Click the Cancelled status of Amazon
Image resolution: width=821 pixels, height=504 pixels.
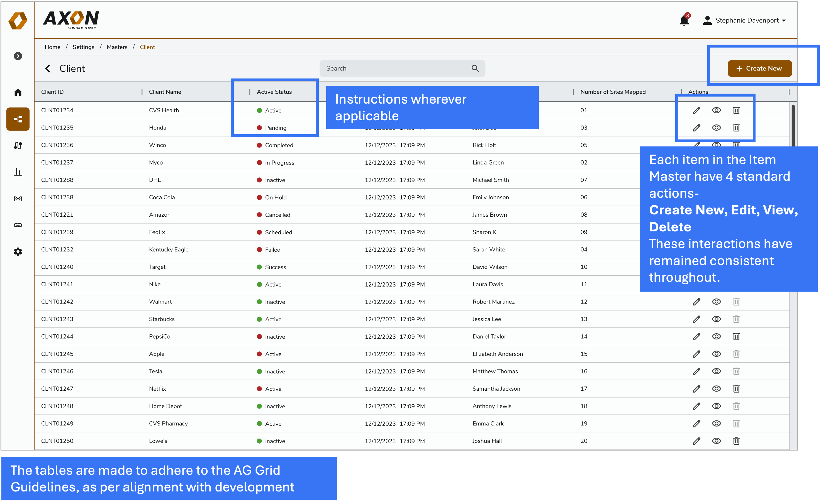click(274, 215)
